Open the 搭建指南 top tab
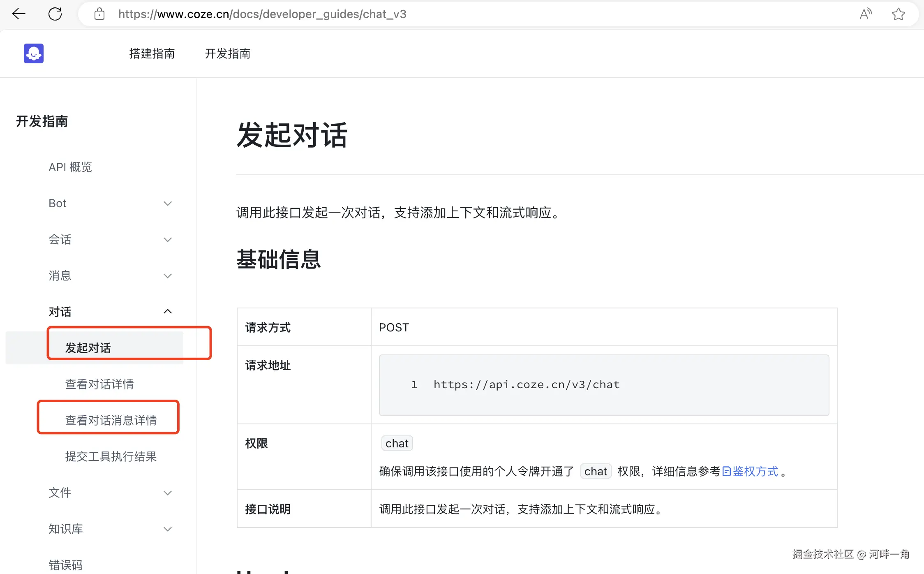This screenshot has width=924, height=574. pyautogui.click(x=152, y=53)
